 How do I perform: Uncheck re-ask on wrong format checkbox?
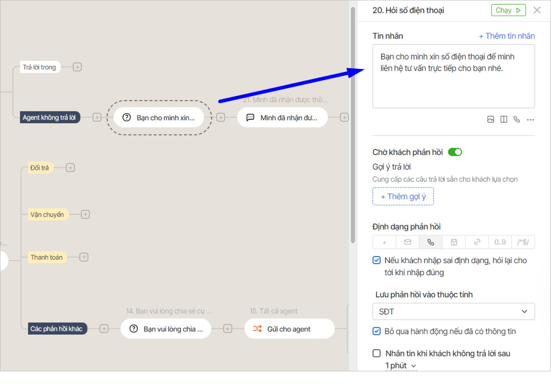coord(377,260)
